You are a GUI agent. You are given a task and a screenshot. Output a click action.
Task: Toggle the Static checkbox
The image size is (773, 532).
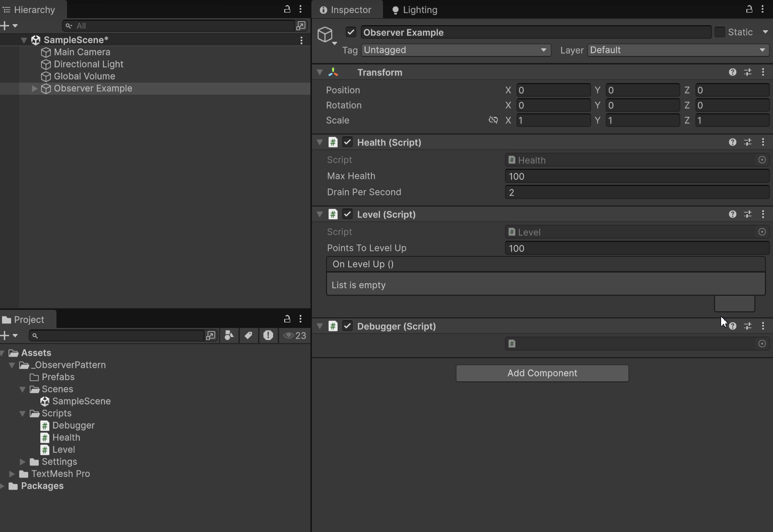720,32
